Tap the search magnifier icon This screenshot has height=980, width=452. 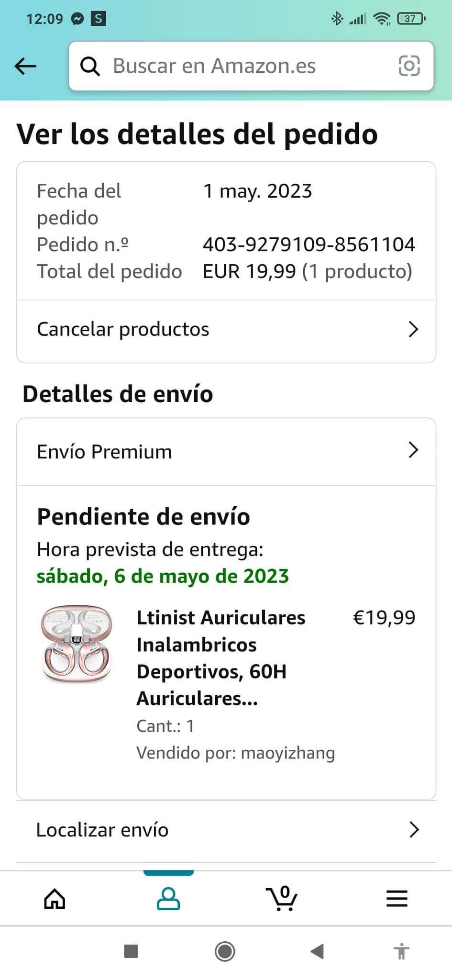click(90, 66)
